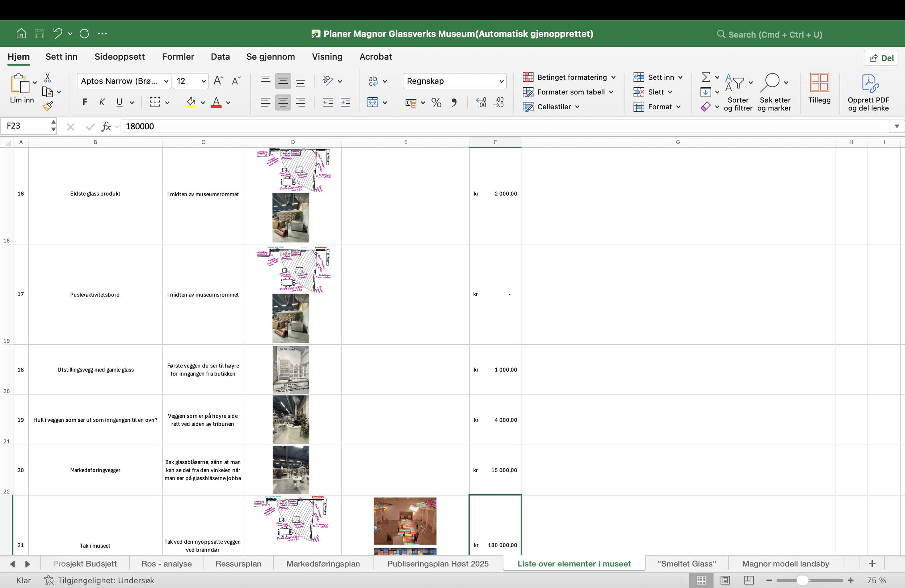
Task: Open the Formler ribbon tab
Action: (178, 57)
